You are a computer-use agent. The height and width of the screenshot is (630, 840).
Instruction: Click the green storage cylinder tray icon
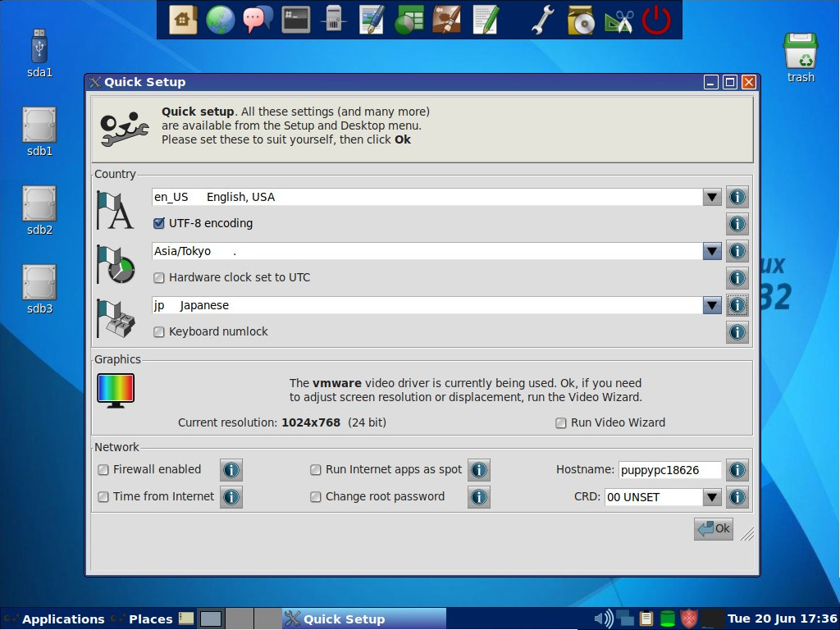pos(667,619)
